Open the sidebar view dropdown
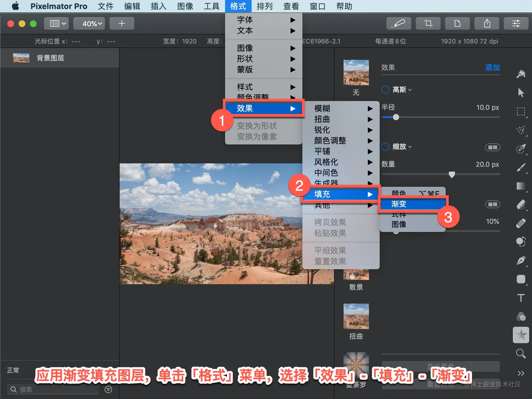Viewport: 532px width, 399px height. 57,24
